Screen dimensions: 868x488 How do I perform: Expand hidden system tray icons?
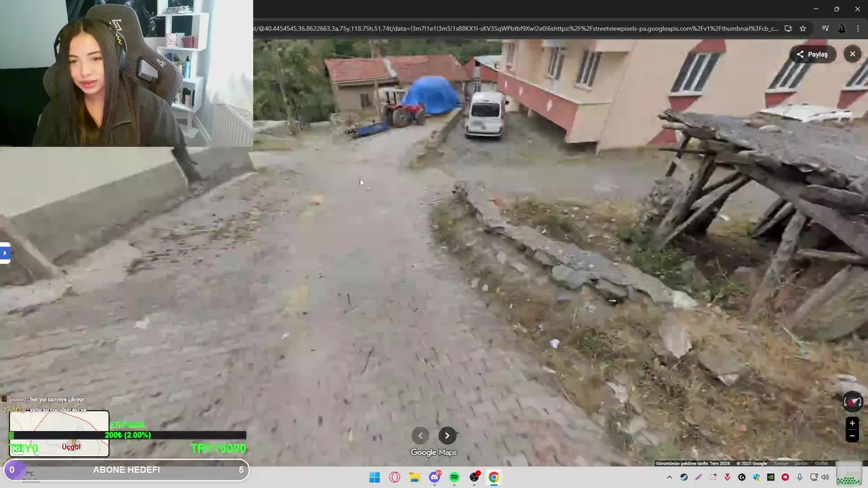click(669, 477)
